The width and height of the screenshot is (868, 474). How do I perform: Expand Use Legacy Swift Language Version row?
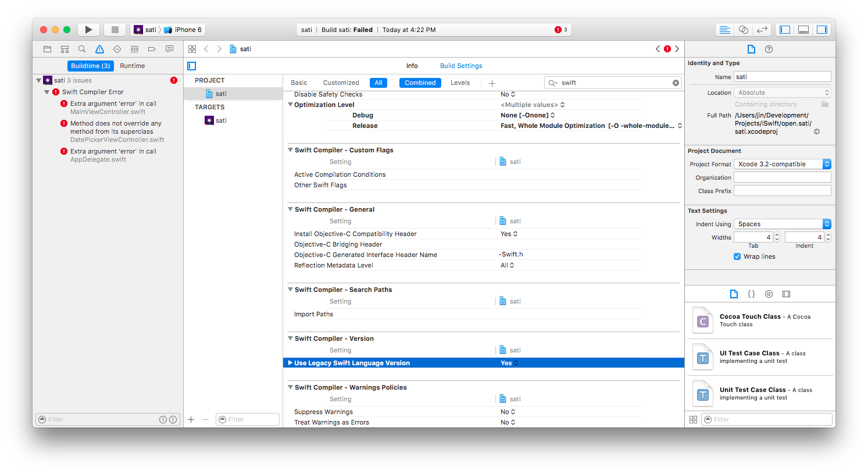click(x=290, y=363)
